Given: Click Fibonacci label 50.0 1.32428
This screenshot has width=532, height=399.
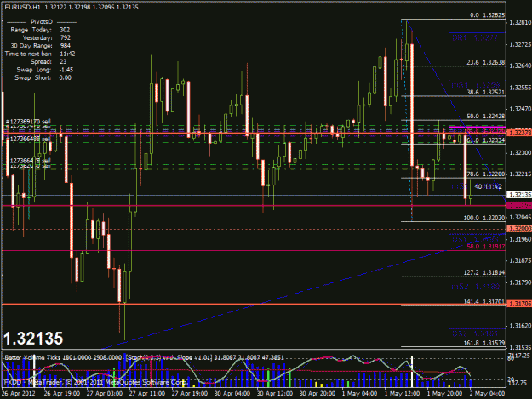Looking at the screenshot, I should pos(486,117).
